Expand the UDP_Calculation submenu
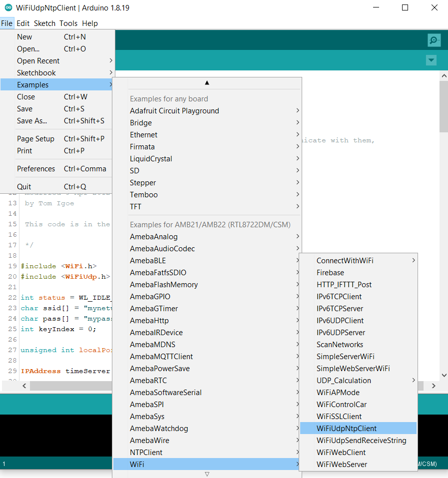This screenshot has width=448, height=478. click(359, 381)
